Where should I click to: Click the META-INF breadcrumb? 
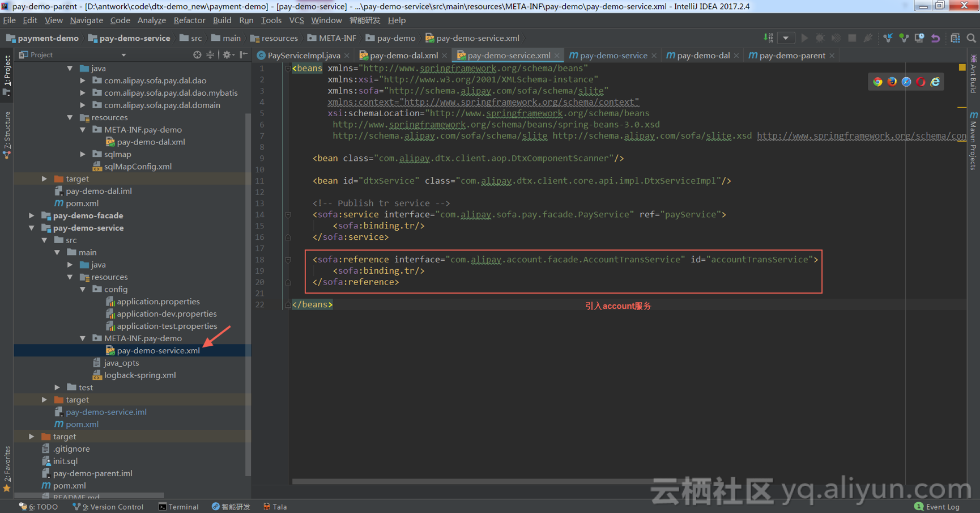click(332, 38)
